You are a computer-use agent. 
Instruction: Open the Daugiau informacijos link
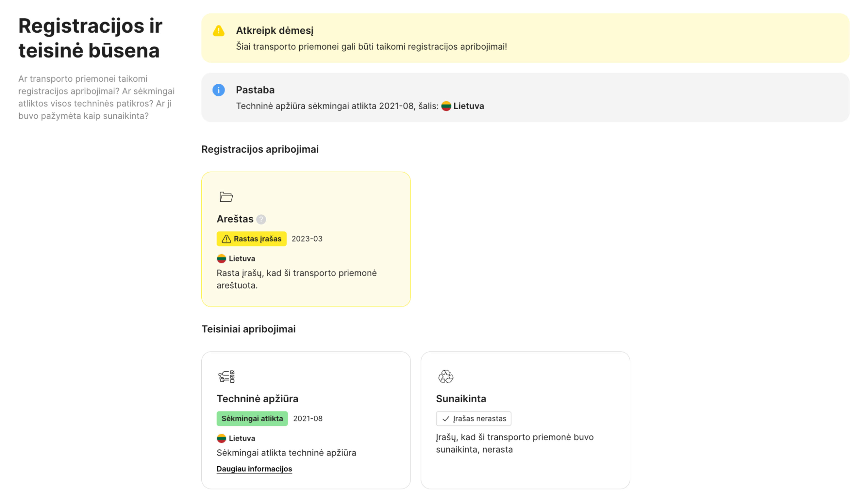[x=254, y=469]
